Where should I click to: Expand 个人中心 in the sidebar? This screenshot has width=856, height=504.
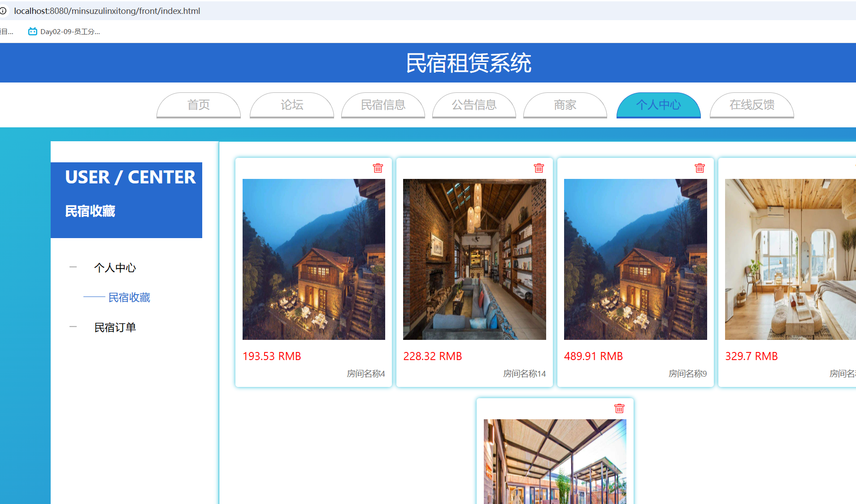click(115, 268)
